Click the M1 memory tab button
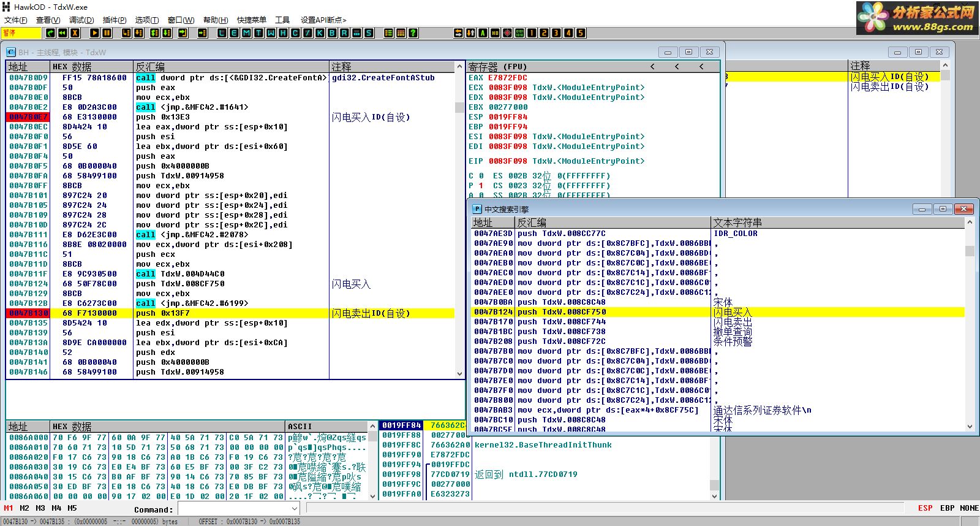Screen dimensions: 980x526 point(9,508)
